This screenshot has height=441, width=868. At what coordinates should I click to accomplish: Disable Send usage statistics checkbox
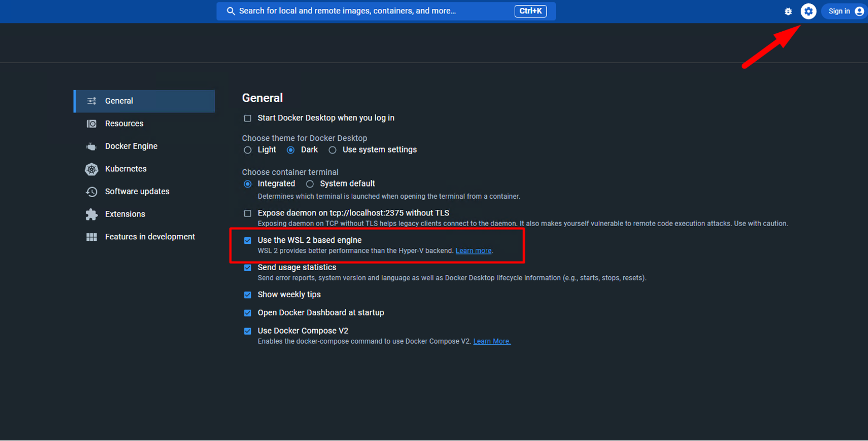point(248,268)
